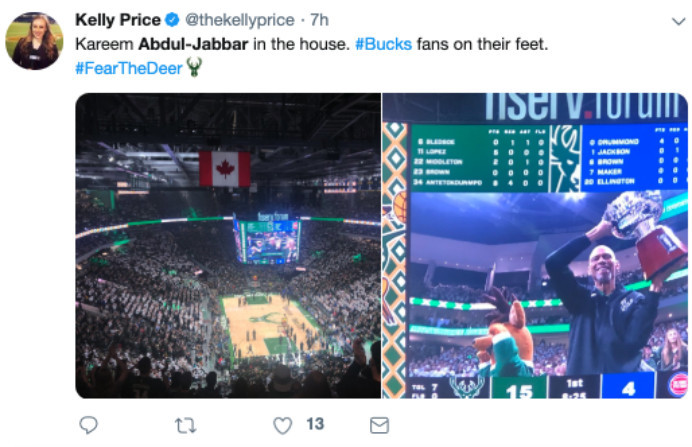Open the #FearTheDeer hashtag link
692x447 pixels.
click(x=128, y=69)
